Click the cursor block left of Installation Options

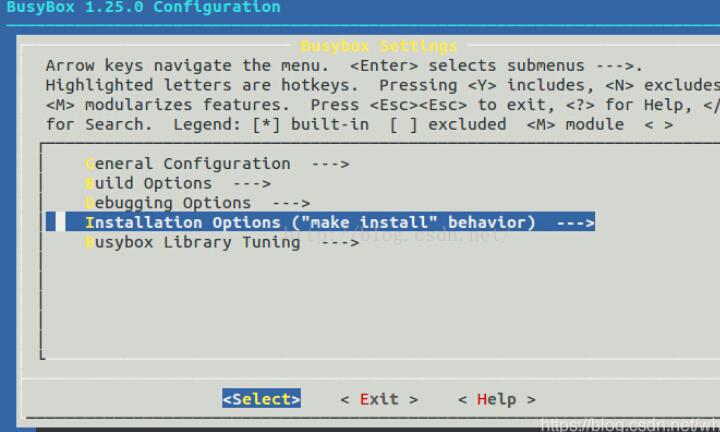click(x=60, y=222)
